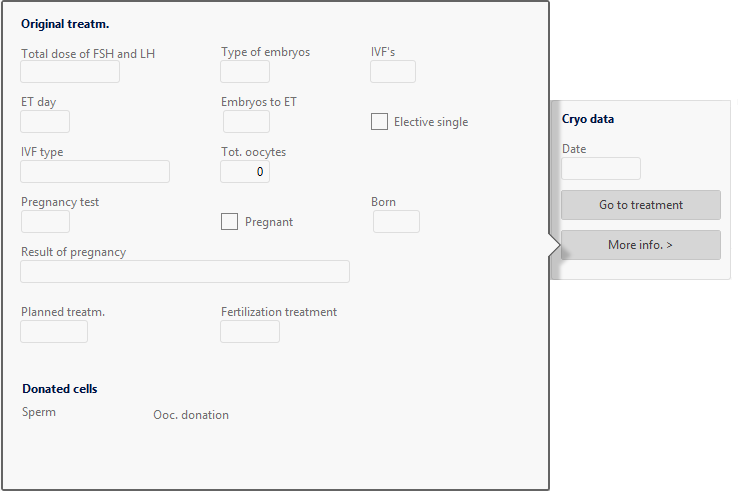The height and width of the screenshot is (491, 738).
Task: Click the Sperm label under Donated cells
Action: [x=39, y=412]
